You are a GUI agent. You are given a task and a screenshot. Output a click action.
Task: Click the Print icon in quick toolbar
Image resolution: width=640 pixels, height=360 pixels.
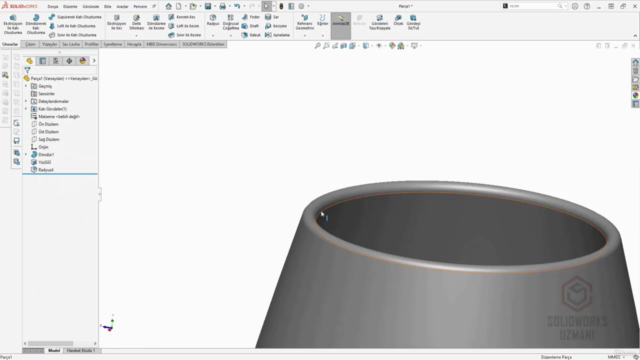pos(222,6)
